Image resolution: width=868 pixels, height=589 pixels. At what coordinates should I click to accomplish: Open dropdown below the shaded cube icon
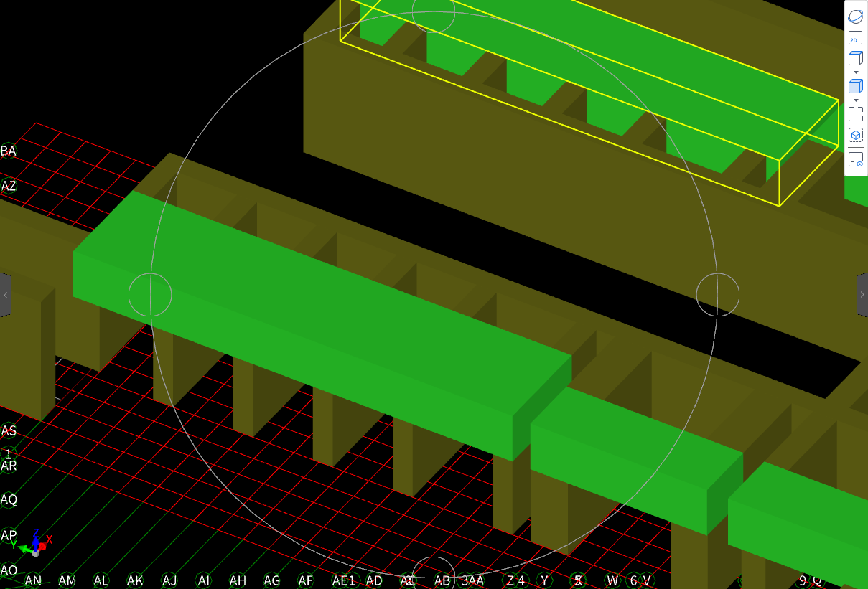pyautogui.click(x=855, y=100)
